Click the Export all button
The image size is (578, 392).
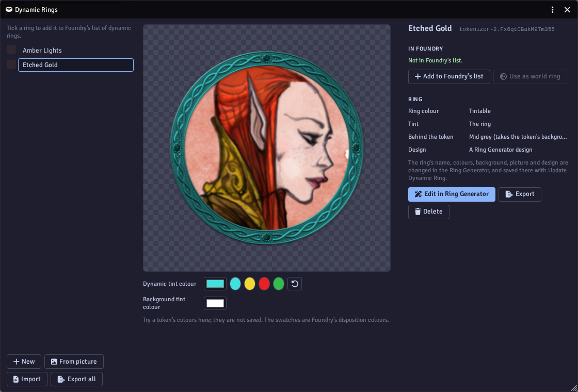(77, 379)
